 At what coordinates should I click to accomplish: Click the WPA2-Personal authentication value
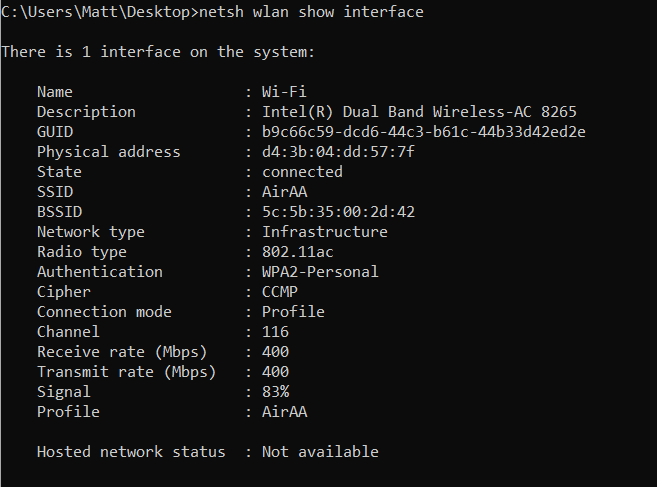click(x=320, y=272)
